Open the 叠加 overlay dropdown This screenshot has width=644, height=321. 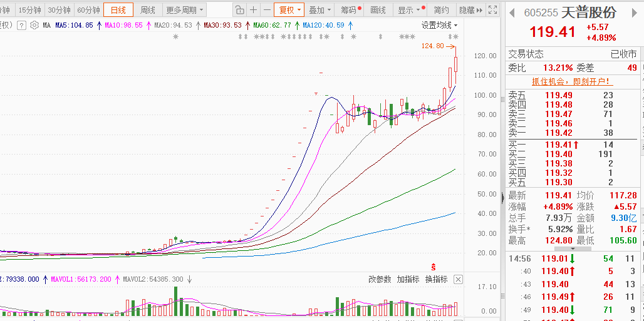pos(319,10)
